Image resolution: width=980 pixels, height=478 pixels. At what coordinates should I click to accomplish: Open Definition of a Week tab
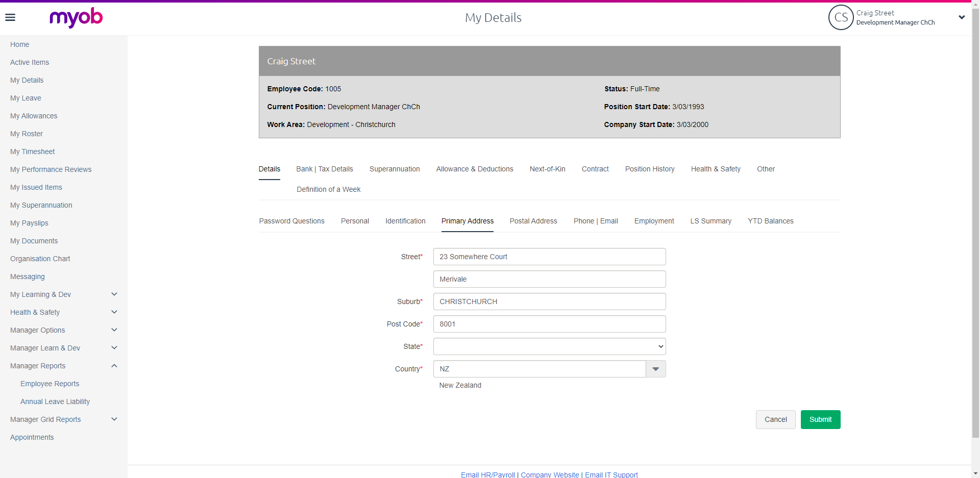(329, 189)
